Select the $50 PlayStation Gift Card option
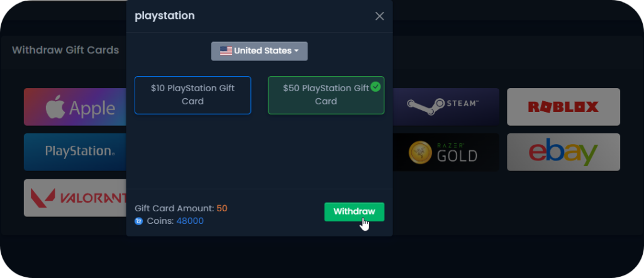Image resolution: width=644 pixels, height=278 pixels. point(326,95)
